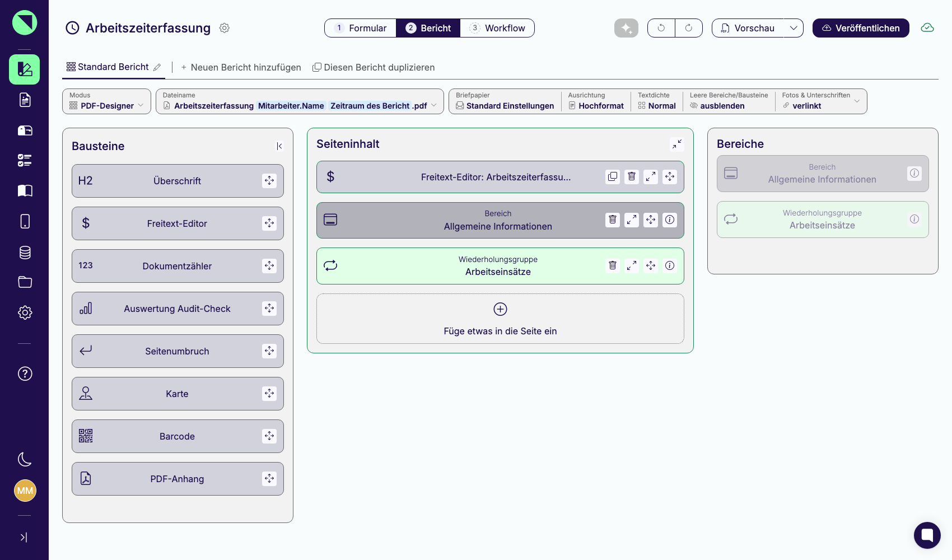Change Ausrichtung Hochformat setting
952x560 pixels.
click(596, 101)
